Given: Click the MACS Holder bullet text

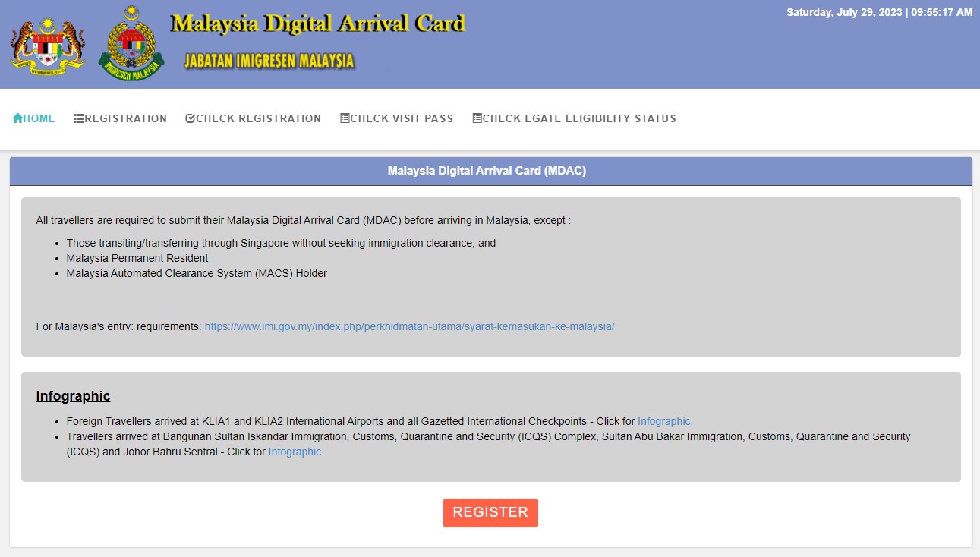Looking at the screenshot, I should 197,273.
